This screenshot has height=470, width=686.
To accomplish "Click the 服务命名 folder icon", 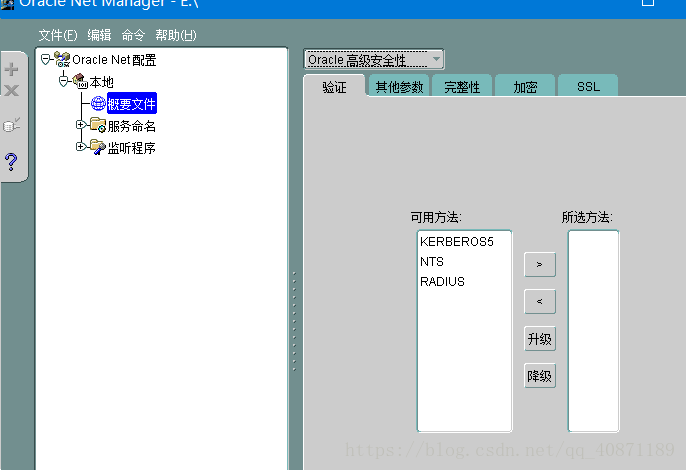I will 98,125.
